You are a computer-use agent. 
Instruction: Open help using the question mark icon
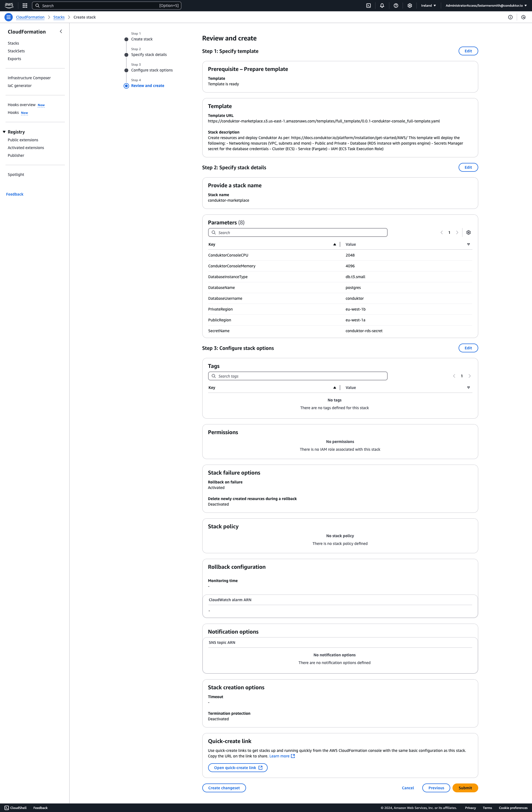[x=396, y=6]
